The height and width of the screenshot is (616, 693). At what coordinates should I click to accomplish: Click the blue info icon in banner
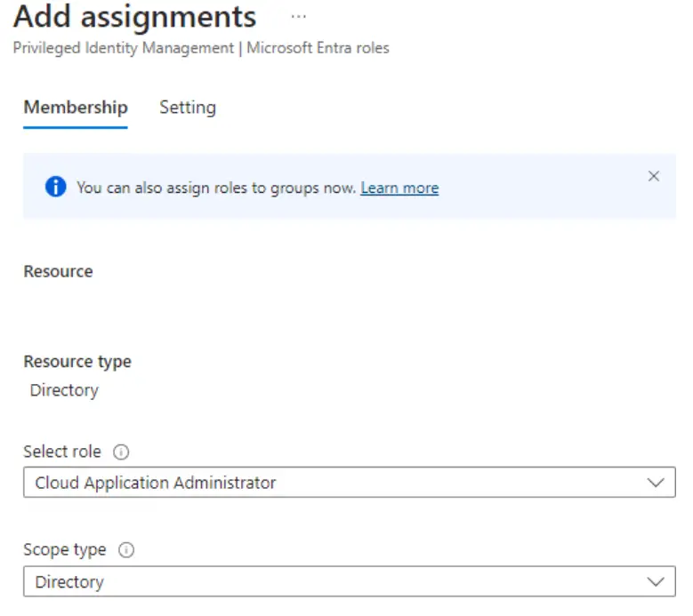pyautogui.click(x=56, y=187)
